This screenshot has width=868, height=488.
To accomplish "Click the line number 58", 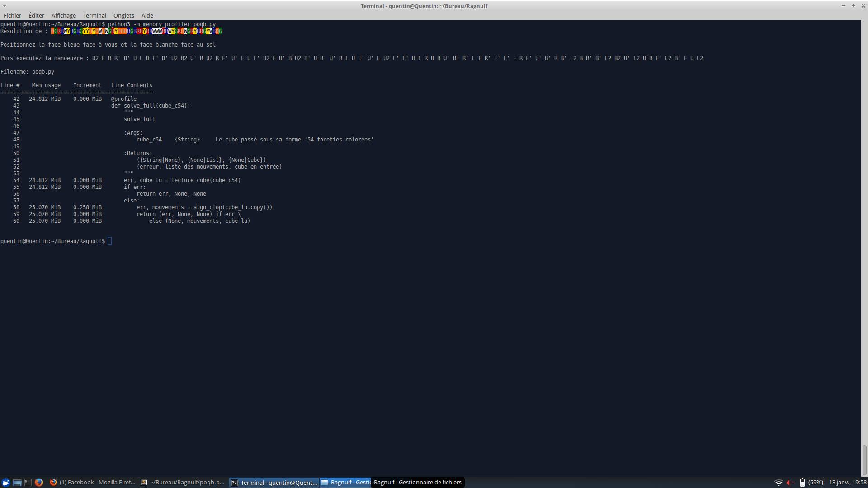I will click(x=16, y=207).
